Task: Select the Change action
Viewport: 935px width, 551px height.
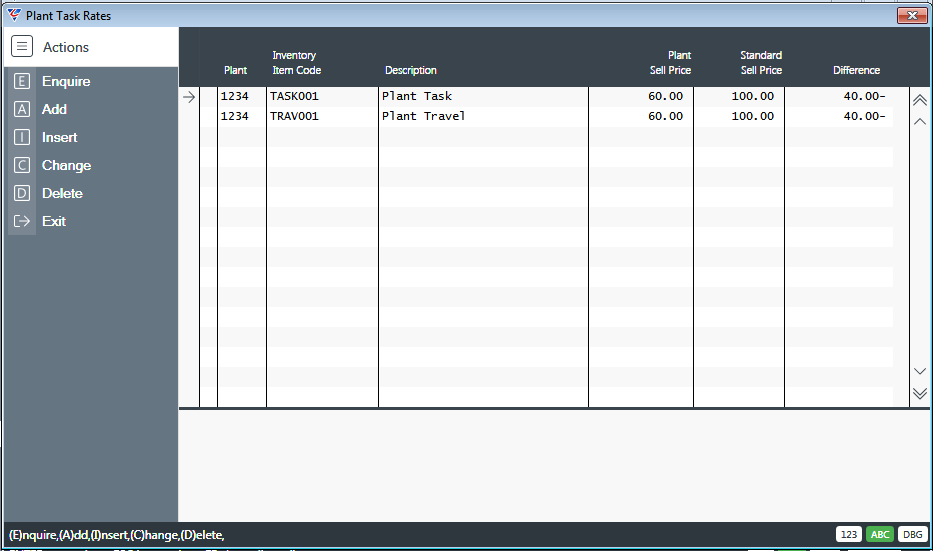Action: pos(66,165)
